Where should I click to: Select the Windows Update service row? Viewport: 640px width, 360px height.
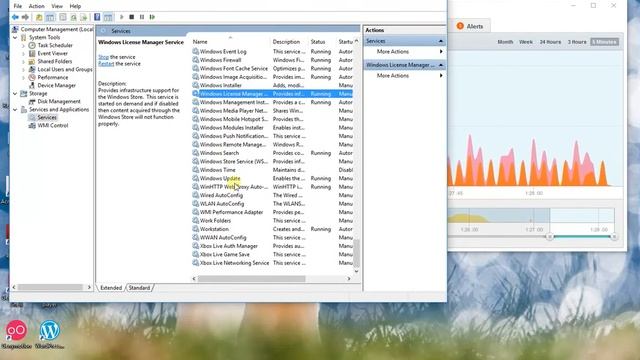(x=272, y=178)
